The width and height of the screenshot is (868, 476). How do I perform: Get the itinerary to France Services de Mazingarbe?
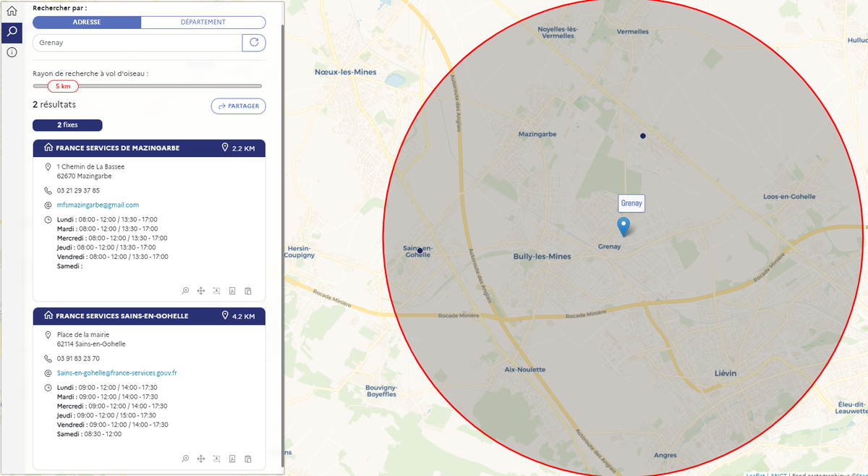[216, 291]
